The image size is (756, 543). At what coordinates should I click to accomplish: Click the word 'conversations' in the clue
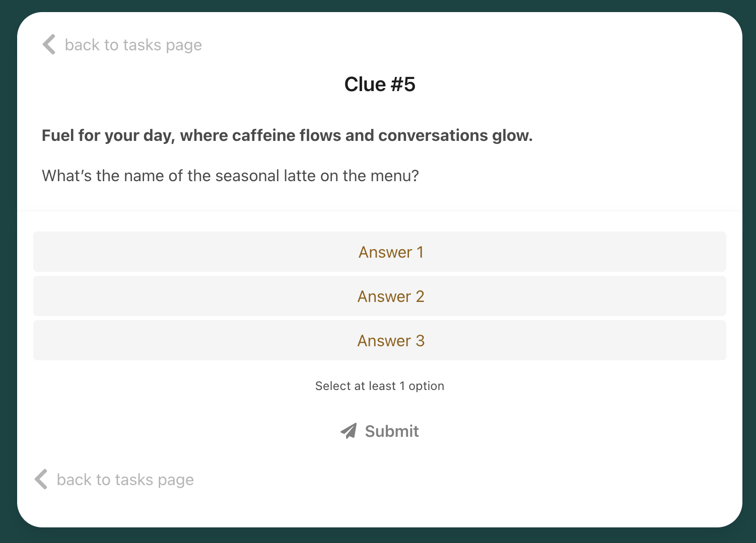pos(433,135)
